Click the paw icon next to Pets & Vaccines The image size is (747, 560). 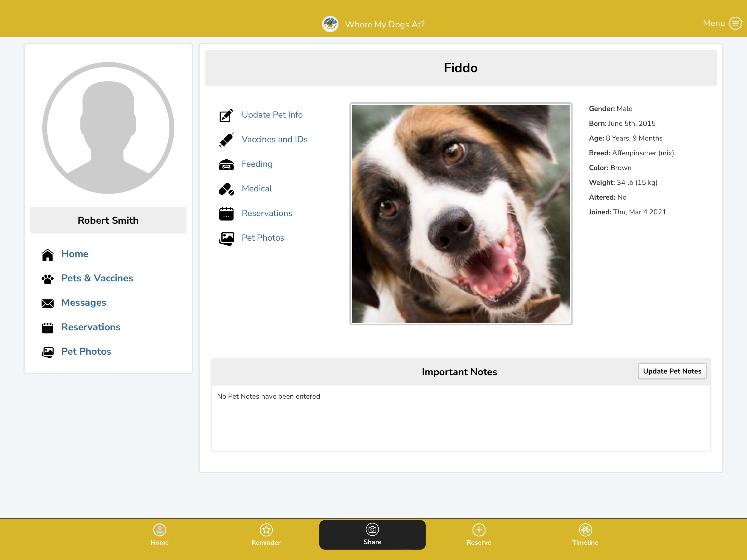point(48,279)
